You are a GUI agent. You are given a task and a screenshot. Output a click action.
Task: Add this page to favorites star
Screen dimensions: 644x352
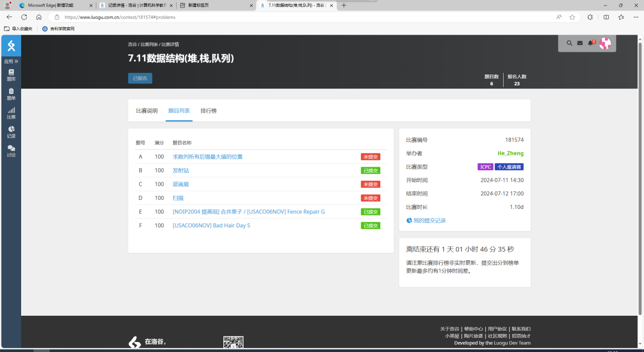(572, 17)
